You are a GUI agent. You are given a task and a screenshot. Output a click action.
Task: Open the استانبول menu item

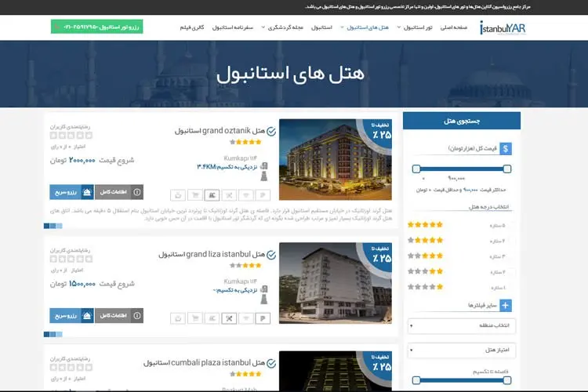click(x=321, y=27)
